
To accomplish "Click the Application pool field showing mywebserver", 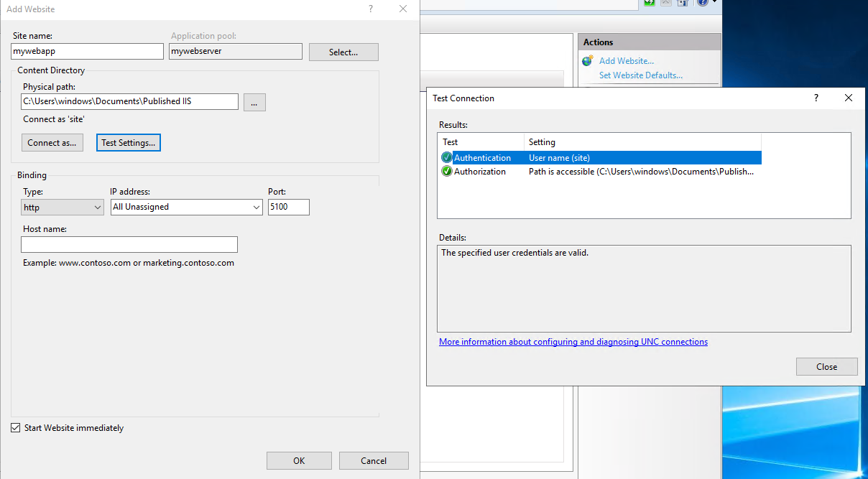I will click(x=236, y=52).
